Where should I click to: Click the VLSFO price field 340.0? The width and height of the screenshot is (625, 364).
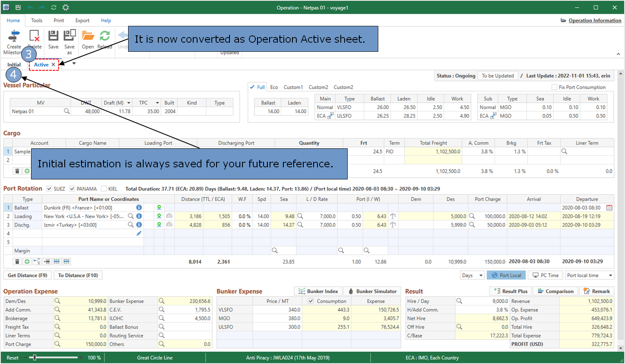278,310
